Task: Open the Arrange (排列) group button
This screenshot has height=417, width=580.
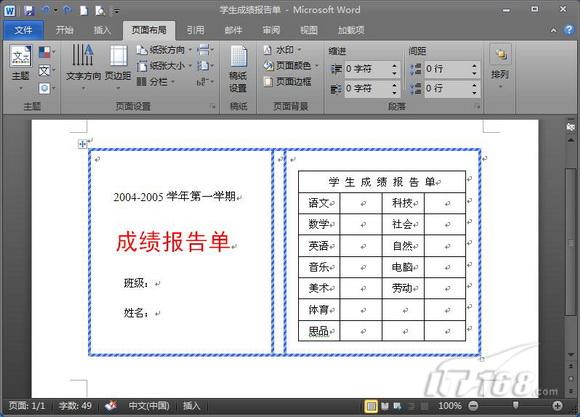Action: click(x=500, y=67)
